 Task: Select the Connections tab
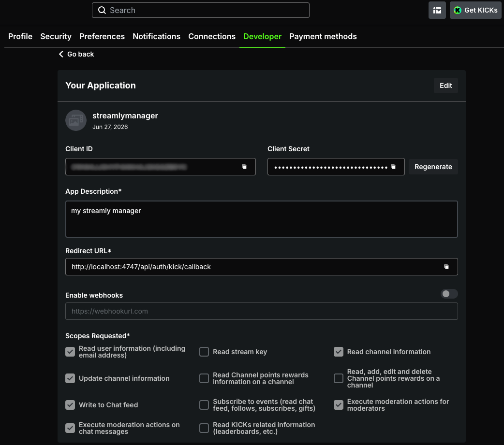(x=212, y=36)
